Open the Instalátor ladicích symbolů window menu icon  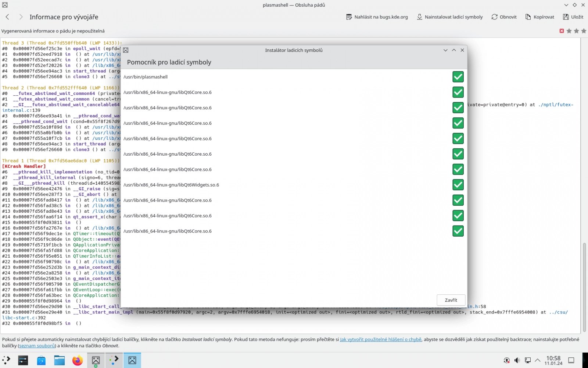point(126,50)
